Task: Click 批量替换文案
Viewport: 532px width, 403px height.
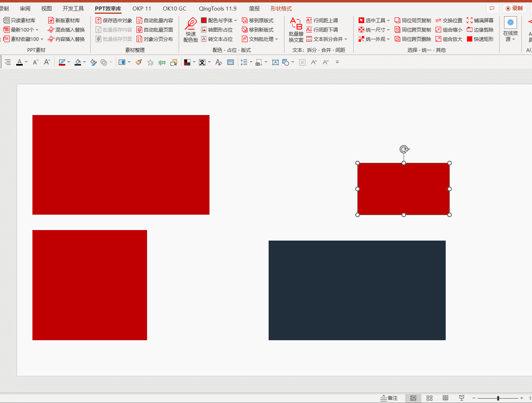Action: point(296,30)
